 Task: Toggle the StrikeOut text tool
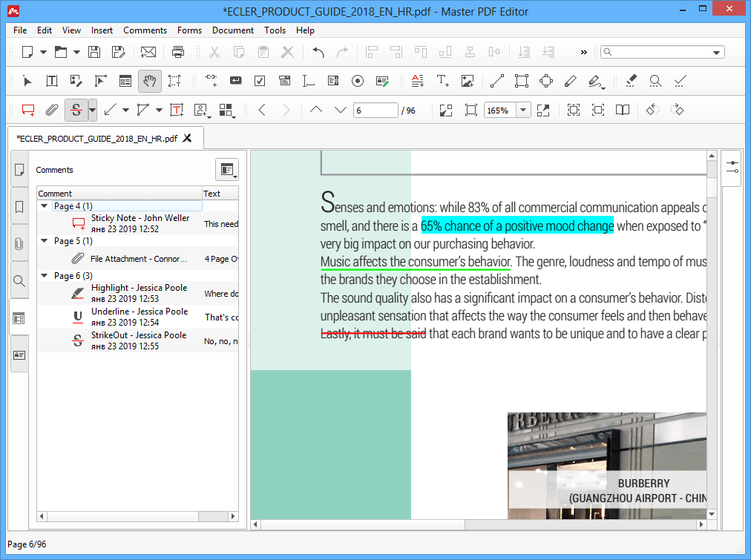pos(76,110)
